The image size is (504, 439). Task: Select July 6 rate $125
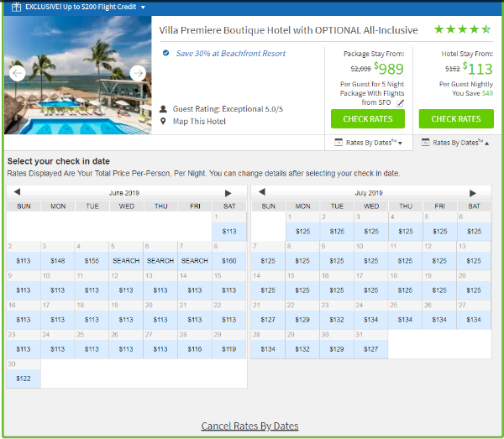(474, 232)
